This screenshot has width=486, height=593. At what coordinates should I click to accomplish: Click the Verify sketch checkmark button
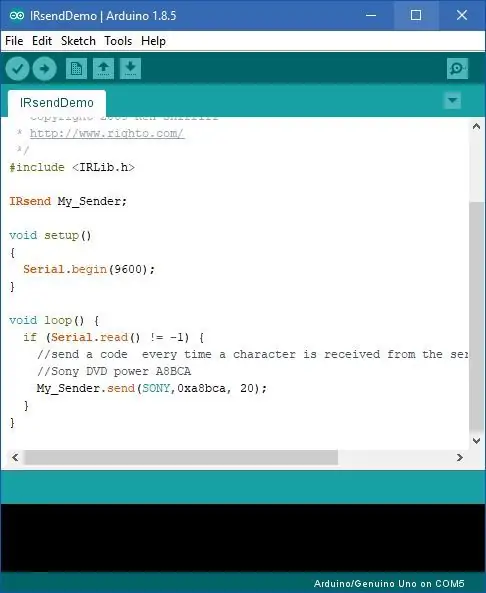point(17,68)
